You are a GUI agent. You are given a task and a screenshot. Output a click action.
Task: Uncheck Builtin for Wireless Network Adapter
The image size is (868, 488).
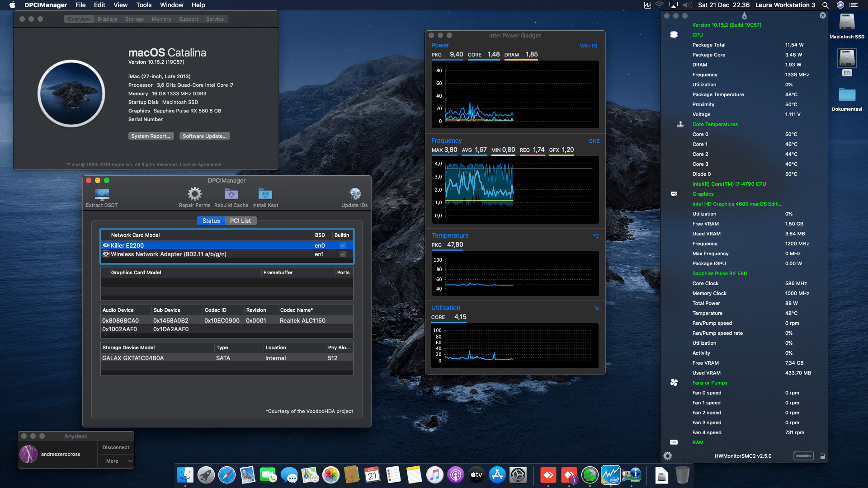coord(342,254)
